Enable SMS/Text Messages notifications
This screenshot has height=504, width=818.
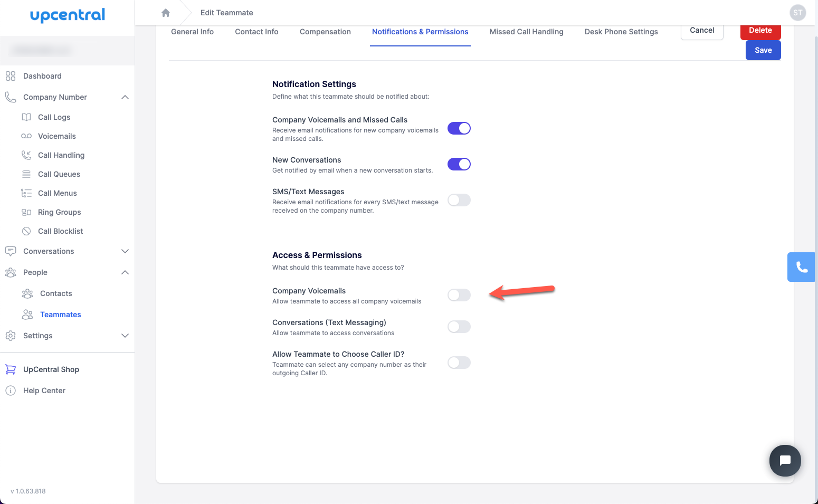click(459, 199)
